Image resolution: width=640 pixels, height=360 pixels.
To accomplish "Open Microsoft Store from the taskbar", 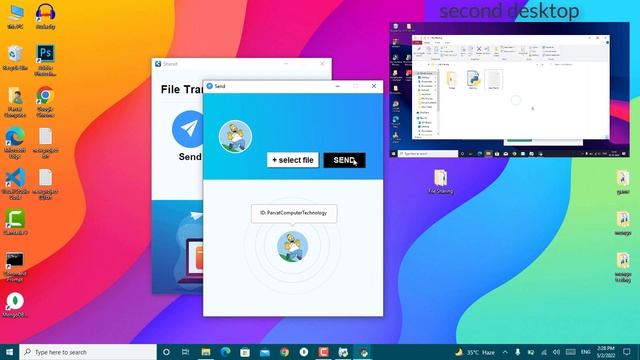I will click(x=245, y=352).
